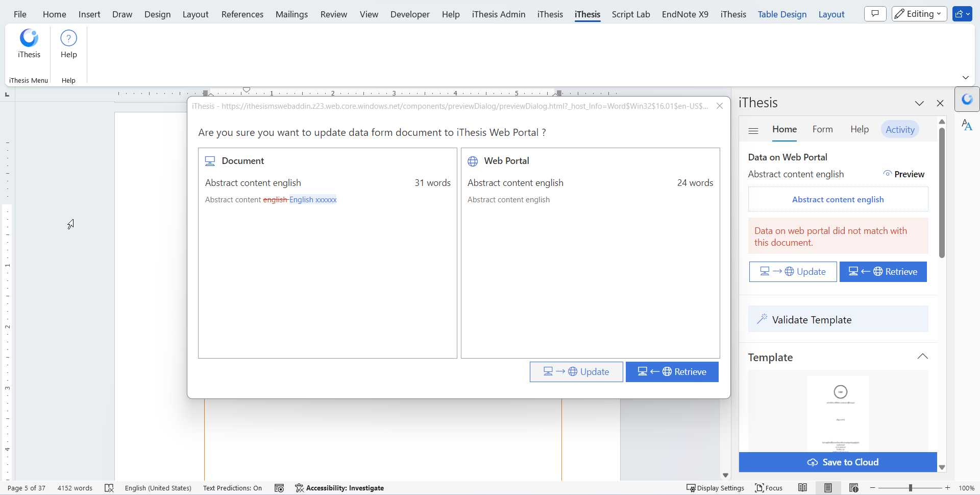Click the Save to Cloud button
The width and height of the screenshot is (980, 495).
838,462
